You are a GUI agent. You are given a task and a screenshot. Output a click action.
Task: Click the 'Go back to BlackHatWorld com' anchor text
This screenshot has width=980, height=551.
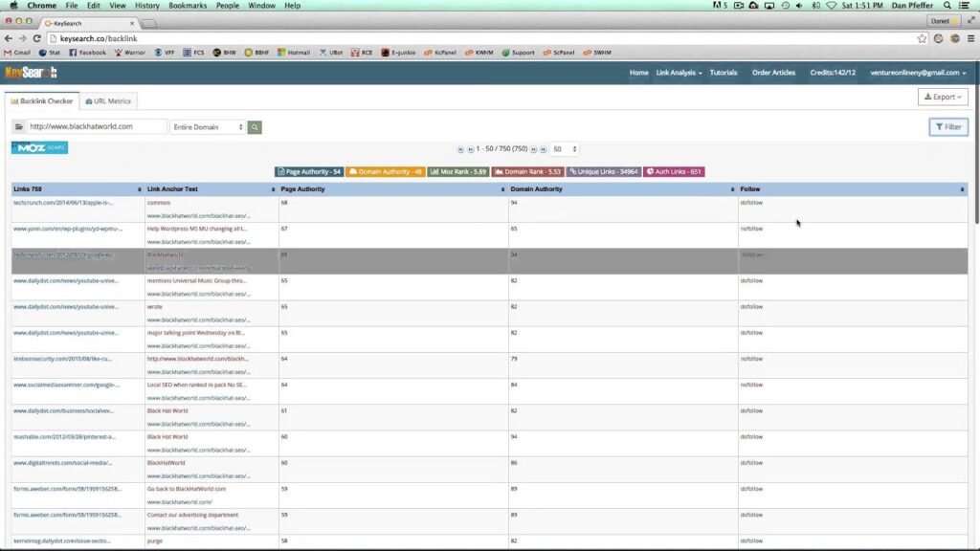pyautogui.click(x=187, y=489)
